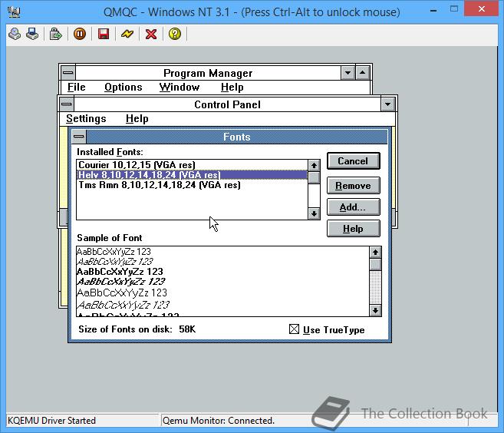Click the QMQC app icon in title bar
This screenshot has width=504, height=433.
pyautogui.click(x=14, y=12)
